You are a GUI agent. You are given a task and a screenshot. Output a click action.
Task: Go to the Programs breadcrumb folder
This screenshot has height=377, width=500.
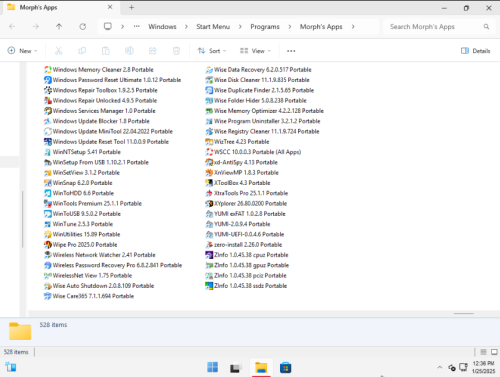[x=265, y=27]
